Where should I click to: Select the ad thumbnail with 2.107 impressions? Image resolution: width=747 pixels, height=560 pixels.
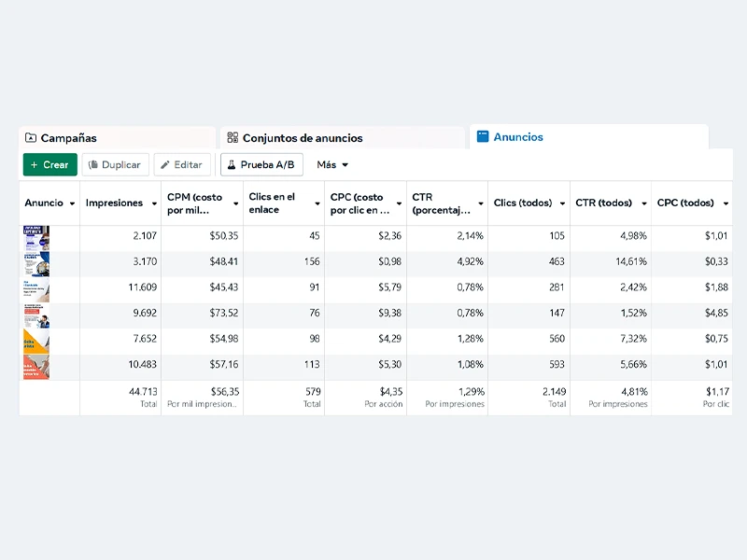pos(36,237)
